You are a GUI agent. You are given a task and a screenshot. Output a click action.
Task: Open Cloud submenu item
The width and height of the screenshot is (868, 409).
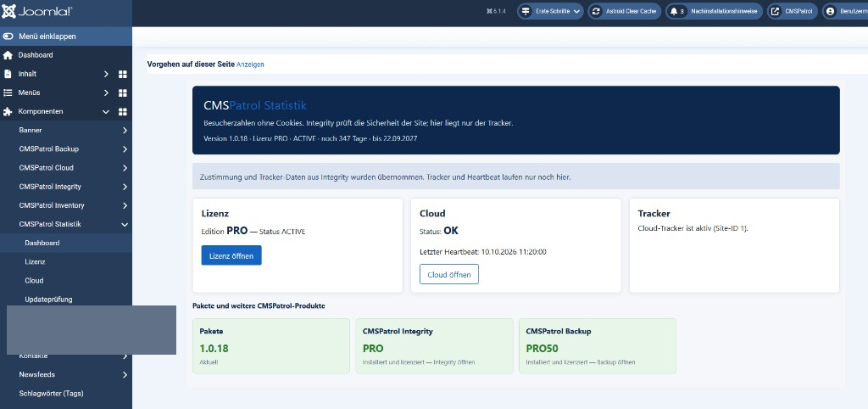(x=34, y=280)
